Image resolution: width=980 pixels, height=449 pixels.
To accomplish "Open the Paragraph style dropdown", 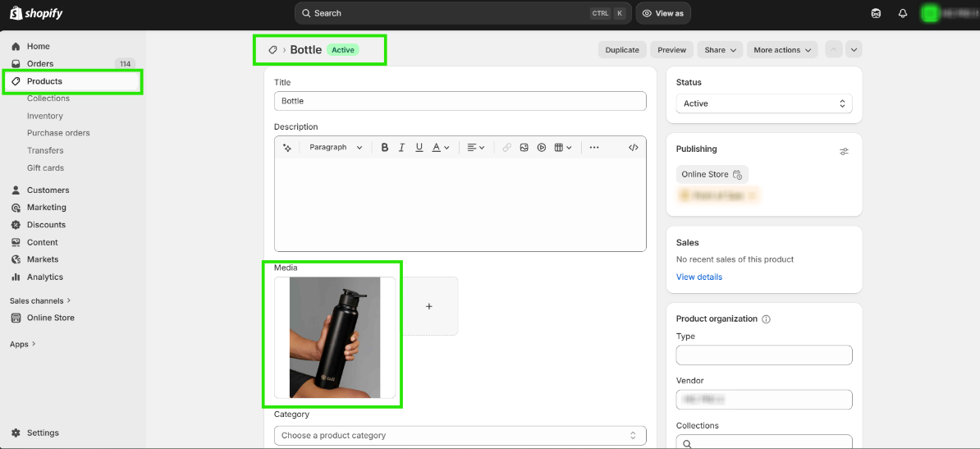I will 335,148.
